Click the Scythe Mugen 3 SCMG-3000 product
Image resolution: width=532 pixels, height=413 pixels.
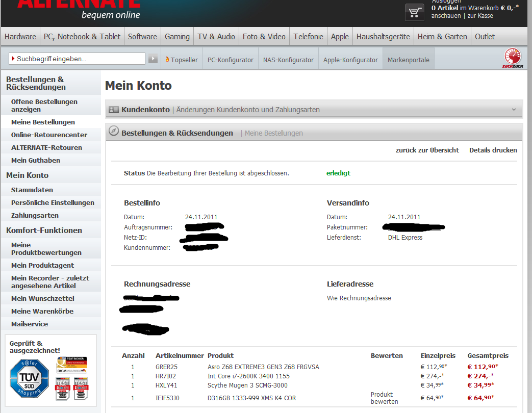click(x=247, y=385)
